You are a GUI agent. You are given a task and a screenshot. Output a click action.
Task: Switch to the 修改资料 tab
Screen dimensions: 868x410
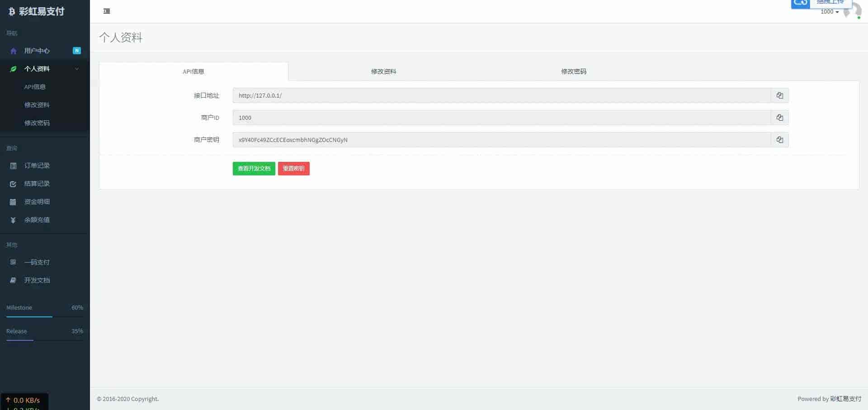point(383,71)
